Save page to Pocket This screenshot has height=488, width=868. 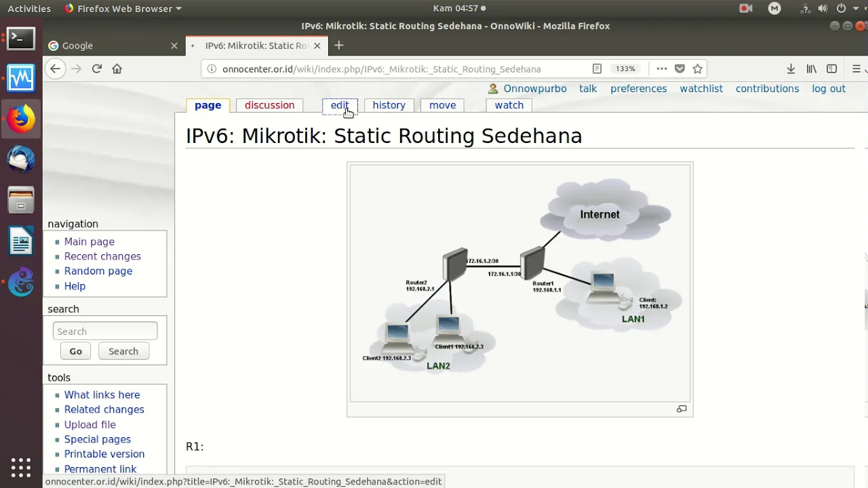pos(679,68)
